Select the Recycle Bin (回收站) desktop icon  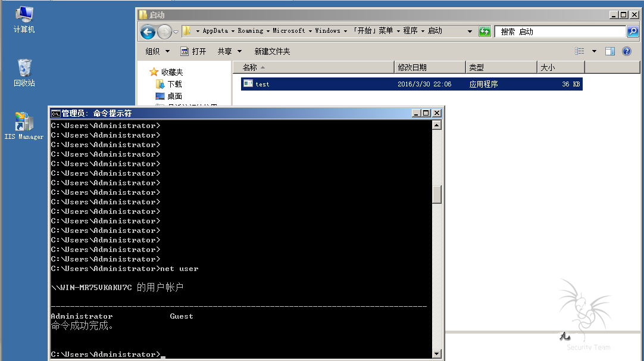[x=24, y=73]
